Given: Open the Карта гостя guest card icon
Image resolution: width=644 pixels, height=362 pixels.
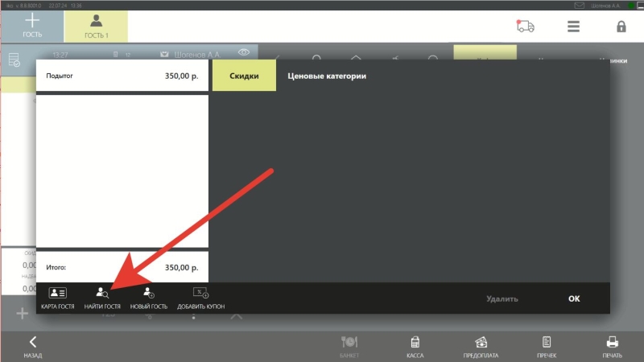Looking at the screenshot, I should [57, 293].
